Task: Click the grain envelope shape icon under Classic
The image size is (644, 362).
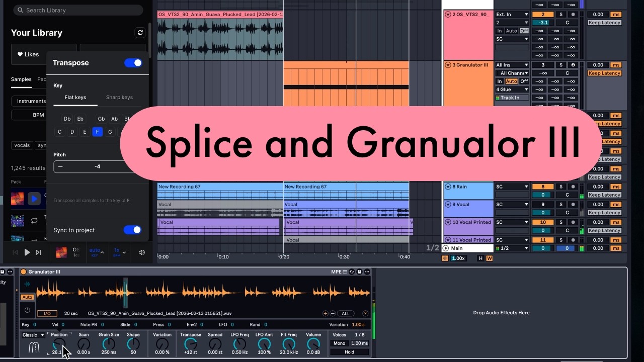Action: [x=34, y=347]
